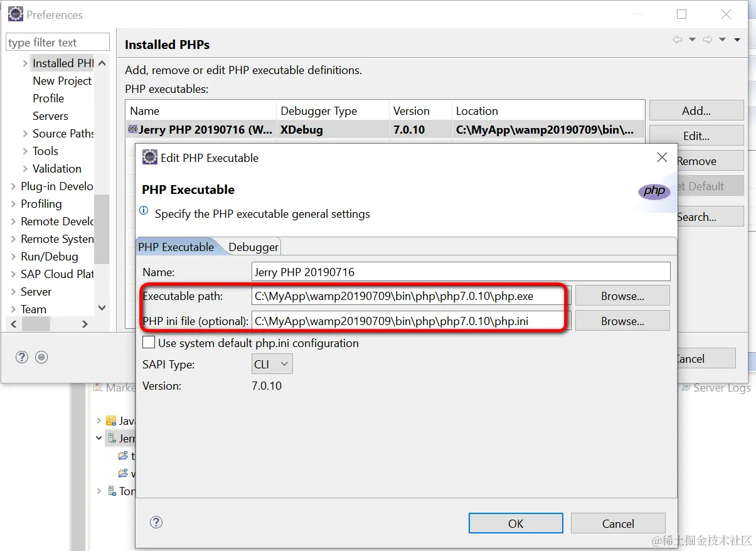Select New Project in preferences tree

(62, 80)
